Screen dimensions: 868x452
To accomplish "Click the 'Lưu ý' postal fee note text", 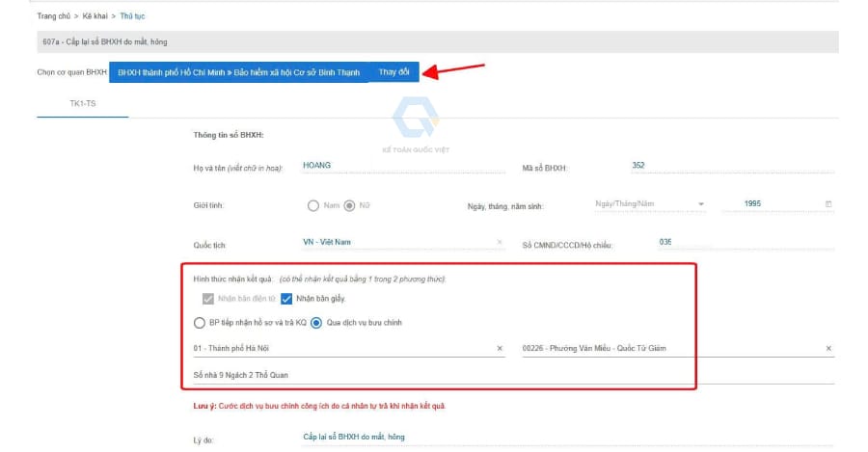I will coord(319,406).
